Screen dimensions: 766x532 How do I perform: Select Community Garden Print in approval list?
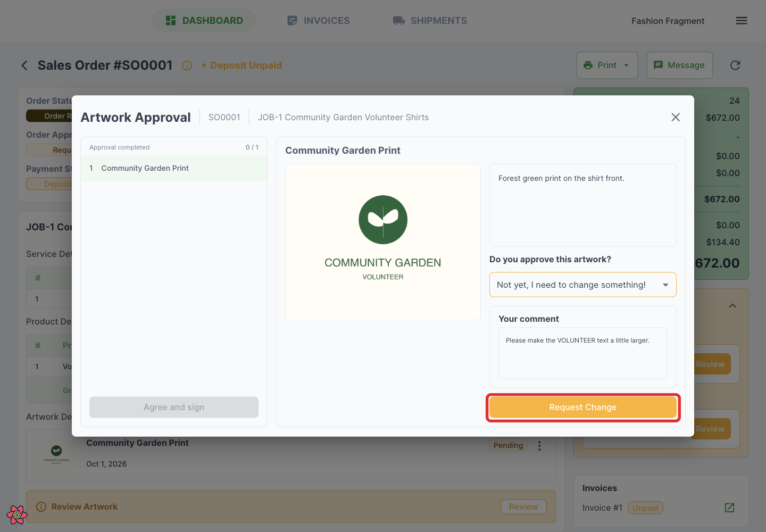[174, 168]
